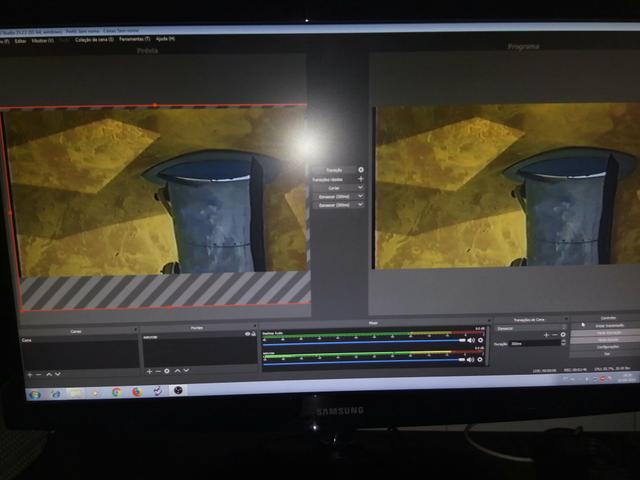
Task: Add a new source with the plus icon
Action: click(x=149, y=371)
